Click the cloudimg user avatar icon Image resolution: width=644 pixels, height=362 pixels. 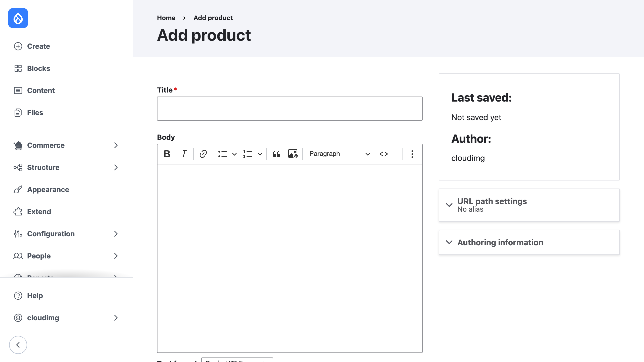pyautogui.click(x=18, y=318)
